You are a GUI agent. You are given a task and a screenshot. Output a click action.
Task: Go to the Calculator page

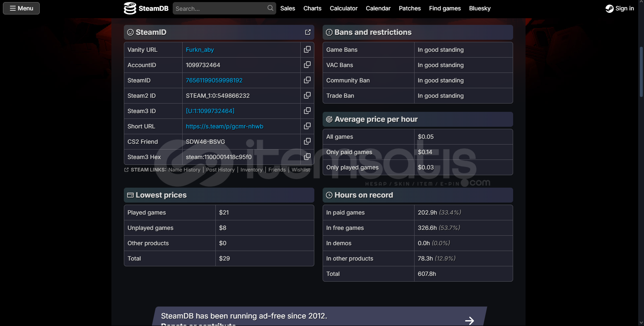pyautogui.click(x=344, y=8)
